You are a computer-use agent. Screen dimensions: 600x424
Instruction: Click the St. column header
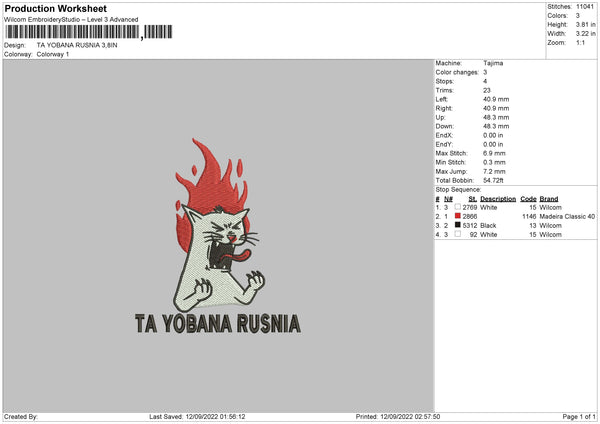pos(473,198)
